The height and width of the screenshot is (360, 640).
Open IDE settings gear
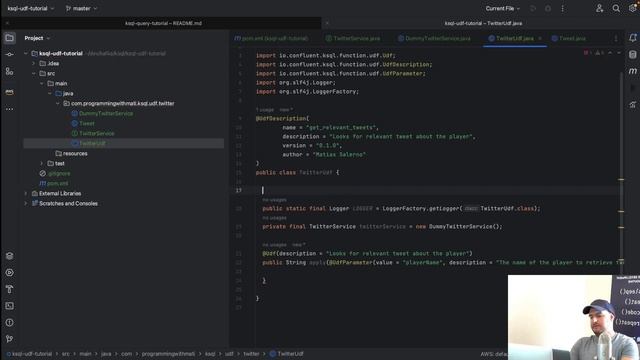click(632, 9)
